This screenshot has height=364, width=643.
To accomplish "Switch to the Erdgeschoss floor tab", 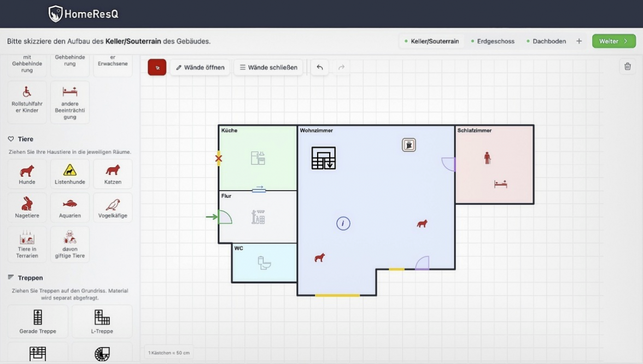I will tap(493, 42).
